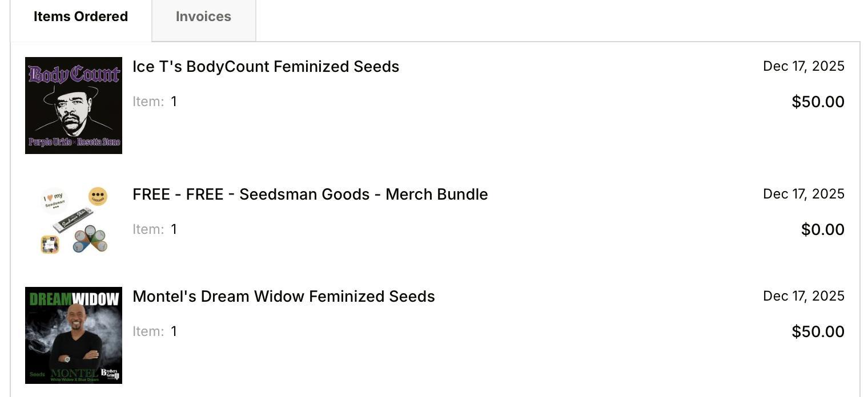Open the BodyCount product thumbnail image
Image resolution: width=868 pixels, height=397 pixels.
point(74,106)
